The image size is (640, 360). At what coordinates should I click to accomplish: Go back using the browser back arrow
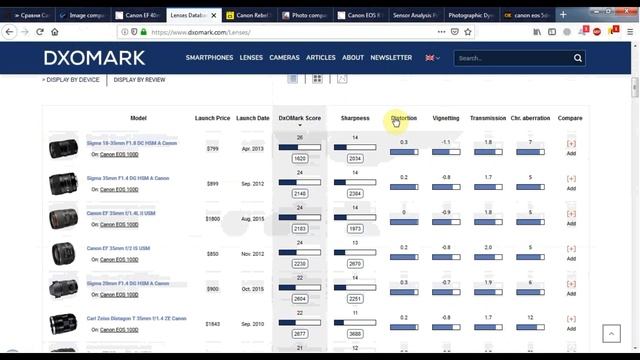click(9, 32)
